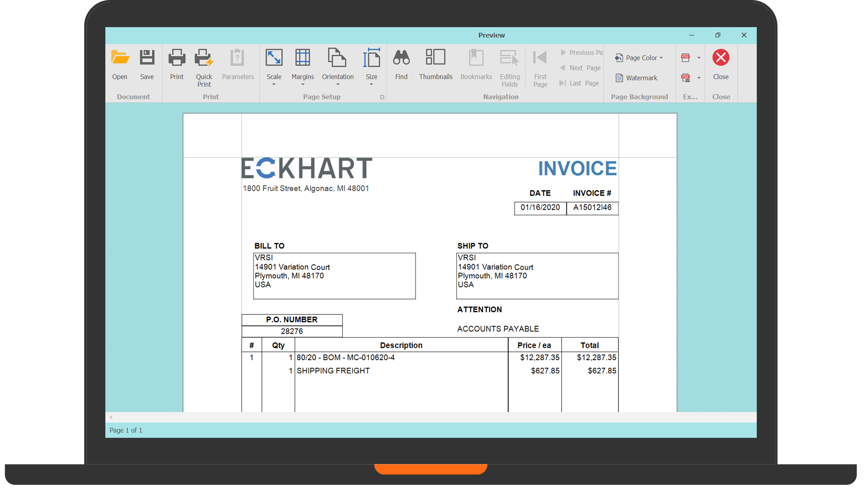
Task: Click the Export to PDF icon
Action: pyautogui.click(x=686, y=57)
